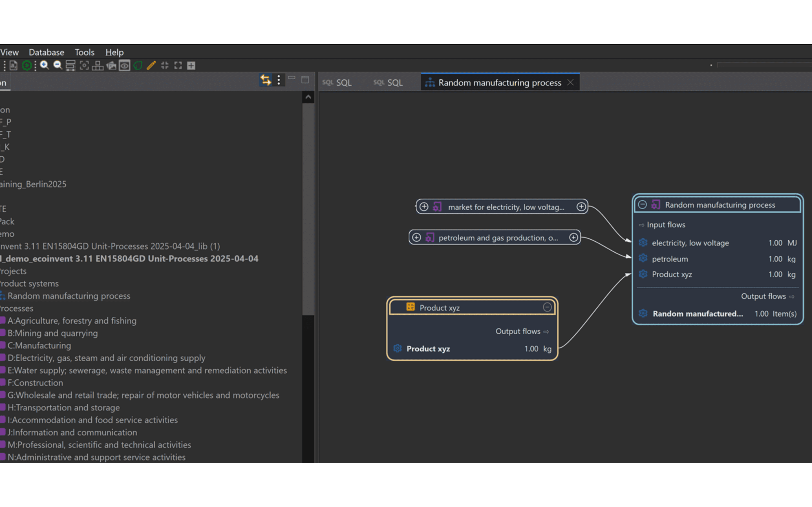This screenshot has width=812, height=507.
Task: Click the maximize all nodes icon
Action: point(178,65)
